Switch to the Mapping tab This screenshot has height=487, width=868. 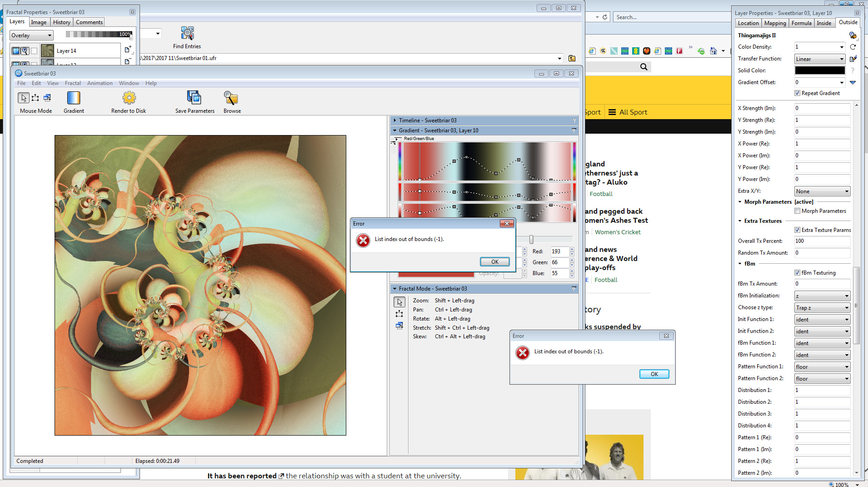775,23
